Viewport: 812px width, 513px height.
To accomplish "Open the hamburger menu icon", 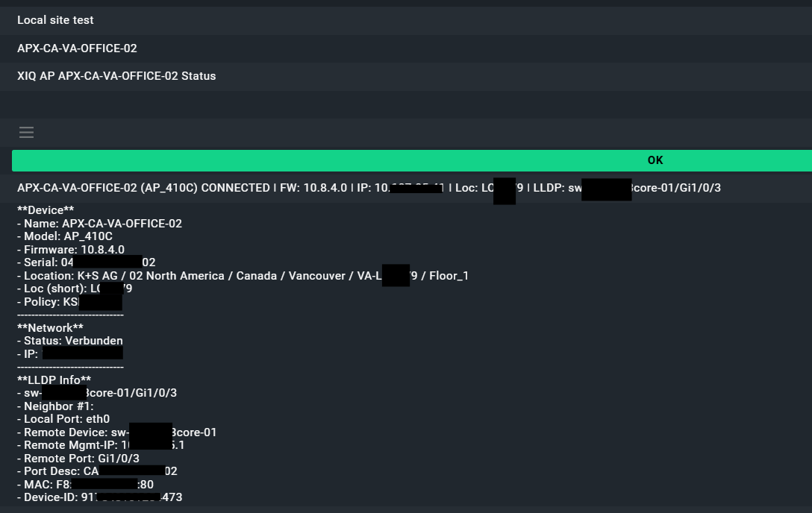I will tap(27, 133).
